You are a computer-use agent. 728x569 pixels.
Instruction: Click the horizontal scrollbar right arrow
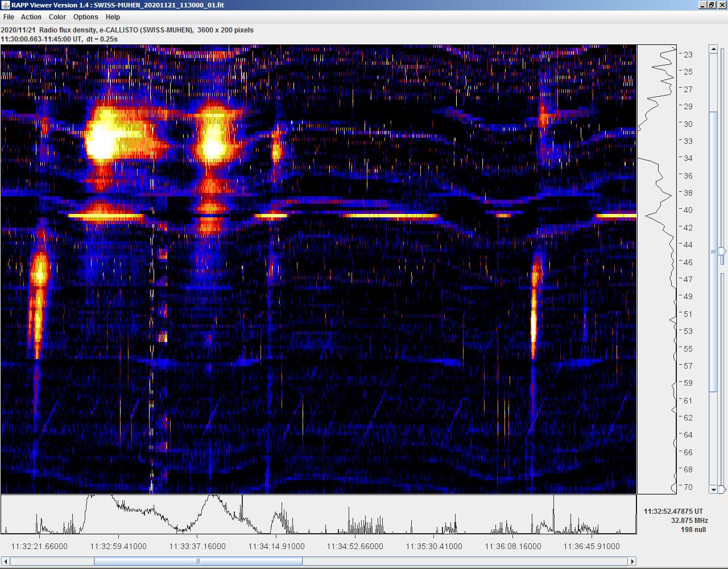(631, 562)
